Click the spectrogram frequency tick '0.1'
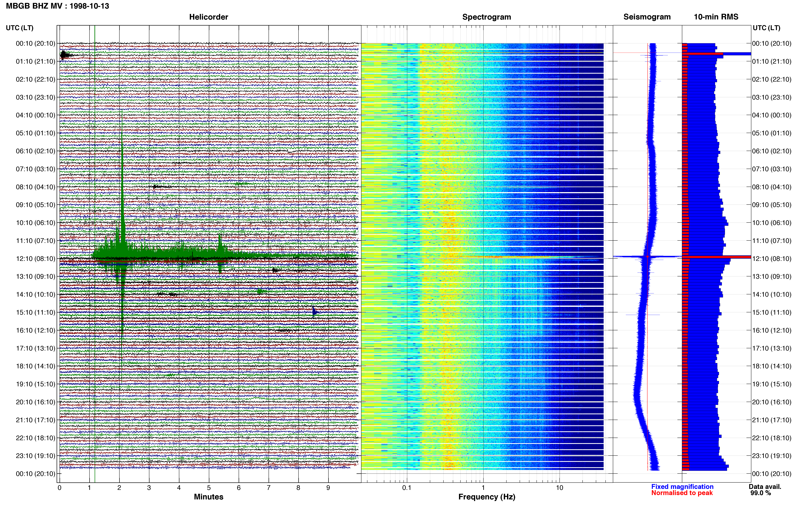This screenshot has width=812, height=508. tap(407, 487)
